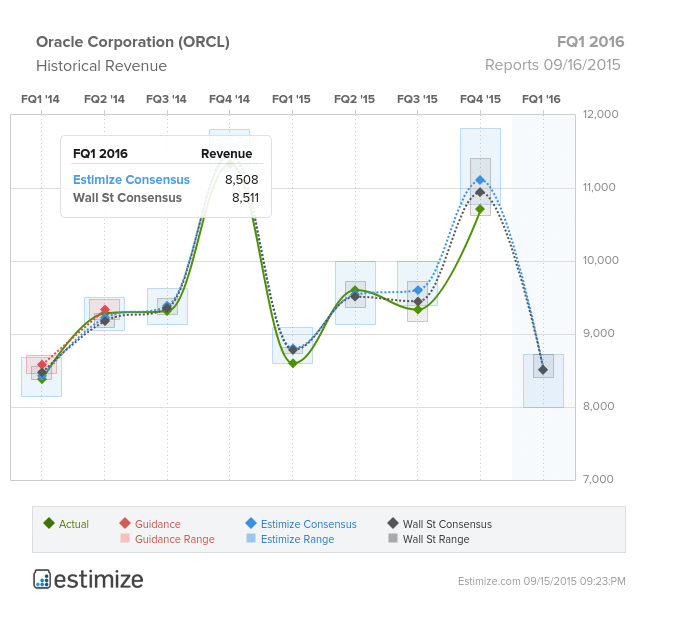Click the Wall St Range gray square swatch

[393, 538]
